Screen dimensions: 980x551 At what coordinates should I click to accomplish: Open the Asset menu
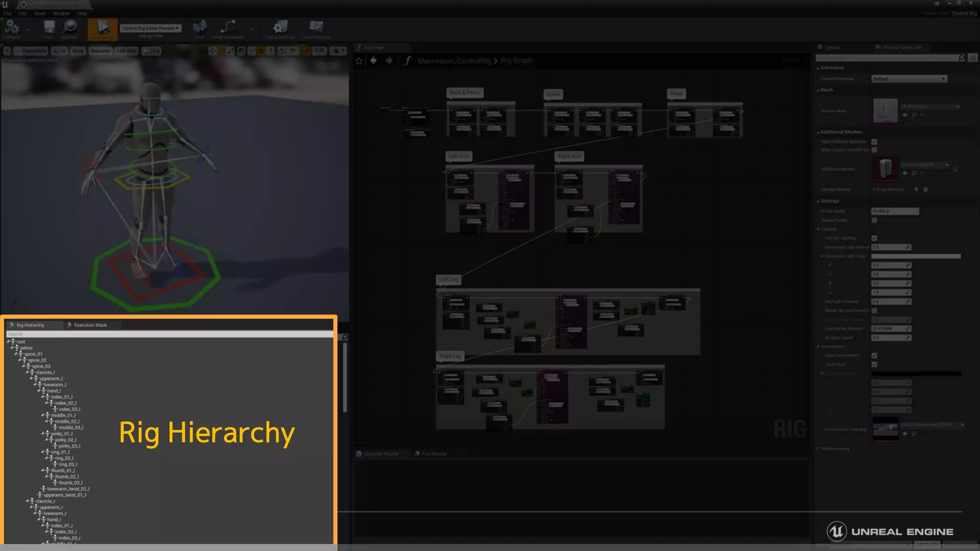tap(40, 13)
